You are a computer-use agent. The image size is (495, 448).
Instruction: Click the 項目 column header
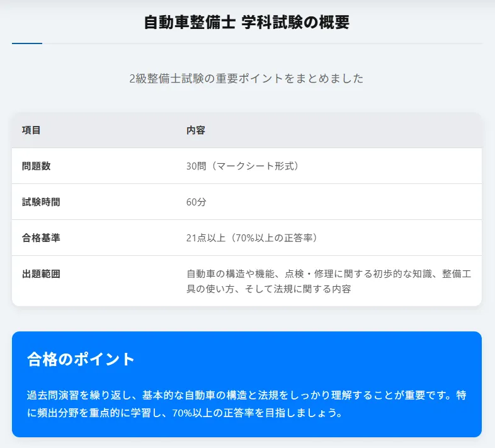click(x=31, y=130)
